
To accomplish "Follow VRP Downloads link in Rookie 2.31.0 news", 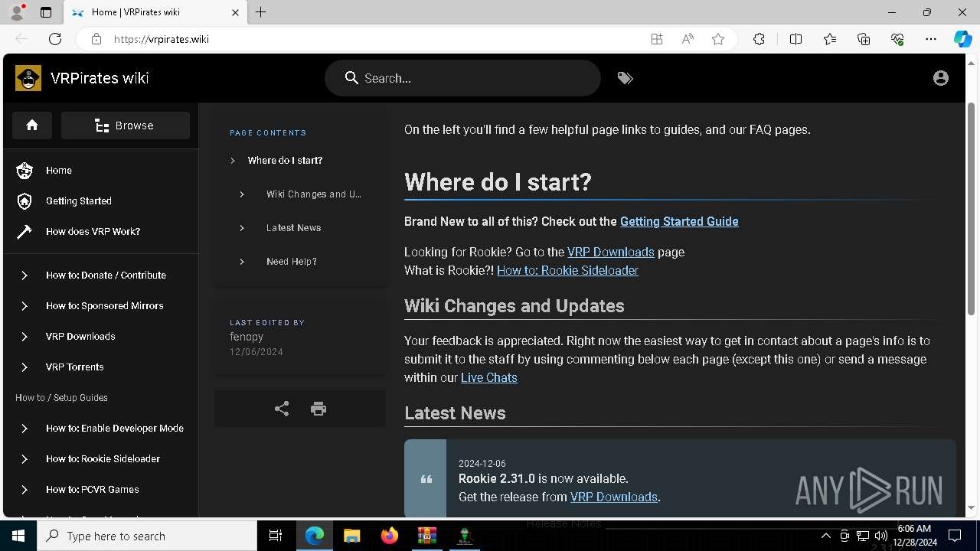I will (x=613, y=497).
